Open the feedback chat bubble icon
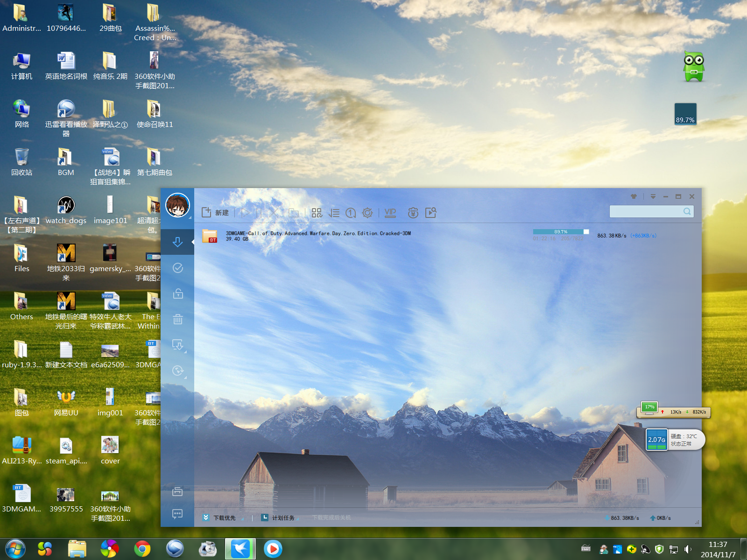 click(177, 514)
